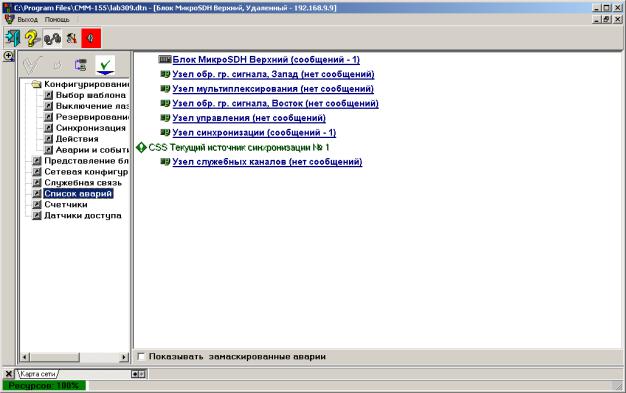Click the green check with blue arrow icon

click(105, 66)
